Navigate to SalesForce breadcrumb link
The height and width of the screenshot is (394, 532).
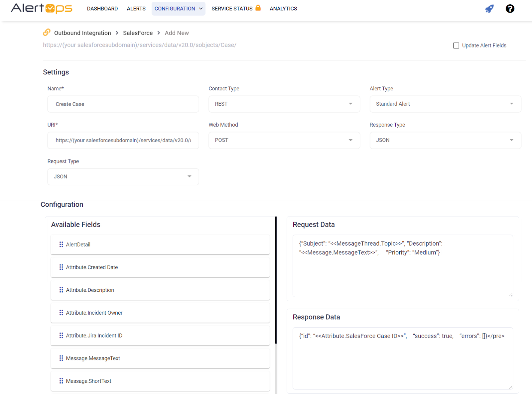tap(138, 33)
